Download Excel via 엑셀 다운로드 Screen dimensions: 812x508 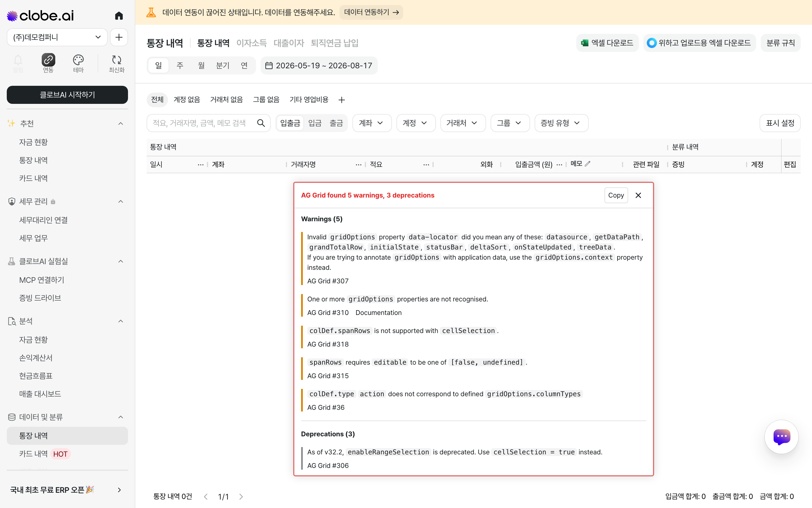607,43
